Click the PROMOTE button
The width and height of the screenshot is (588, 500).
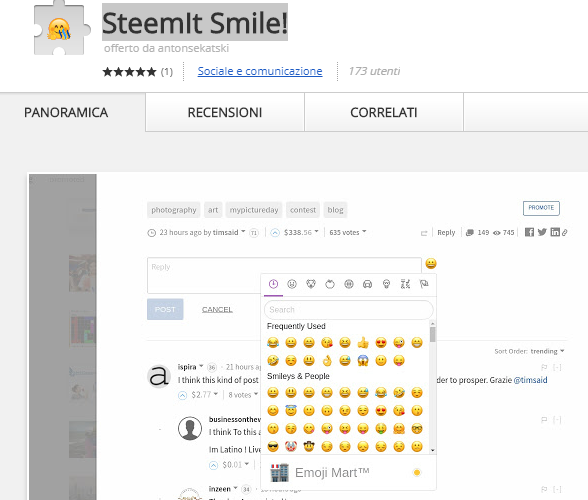click(541, 208)
